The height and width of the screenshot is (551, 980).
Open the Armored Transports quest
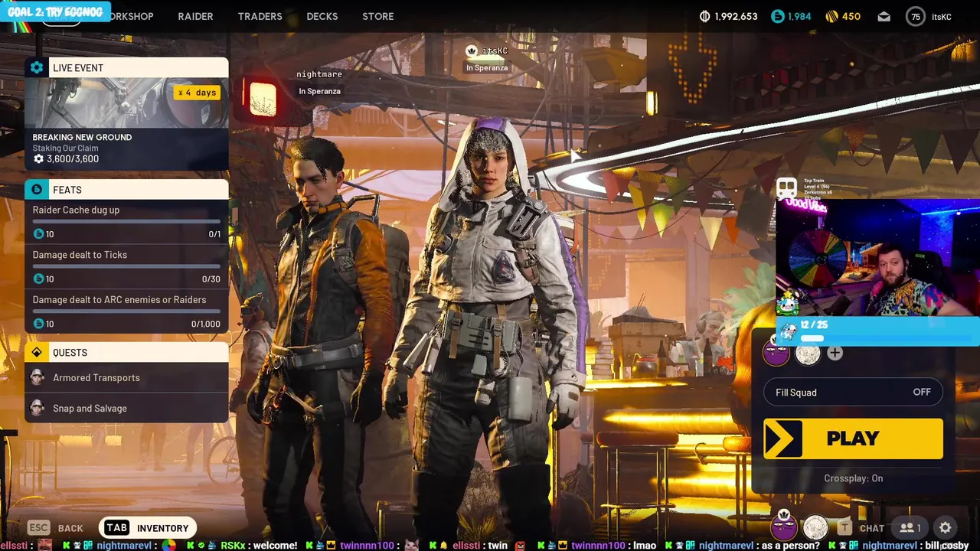click(126, 377)
